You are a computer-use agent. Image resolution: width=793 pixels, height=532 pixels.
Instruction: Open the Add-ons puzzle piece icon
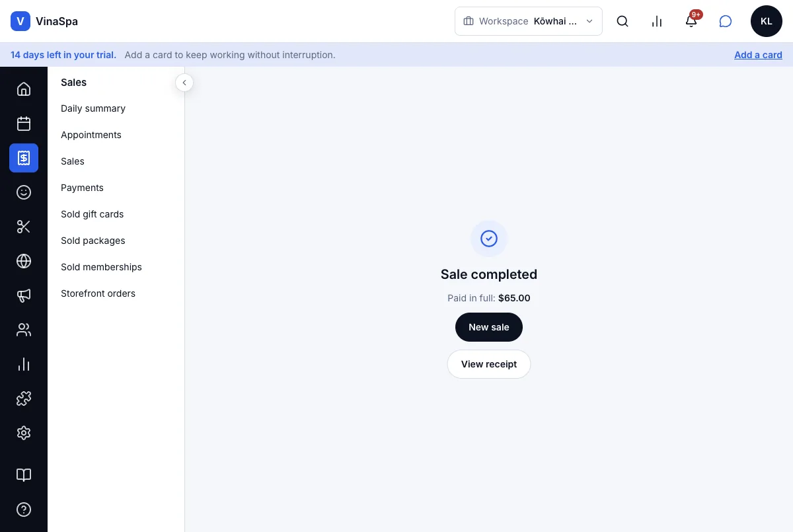24,399
